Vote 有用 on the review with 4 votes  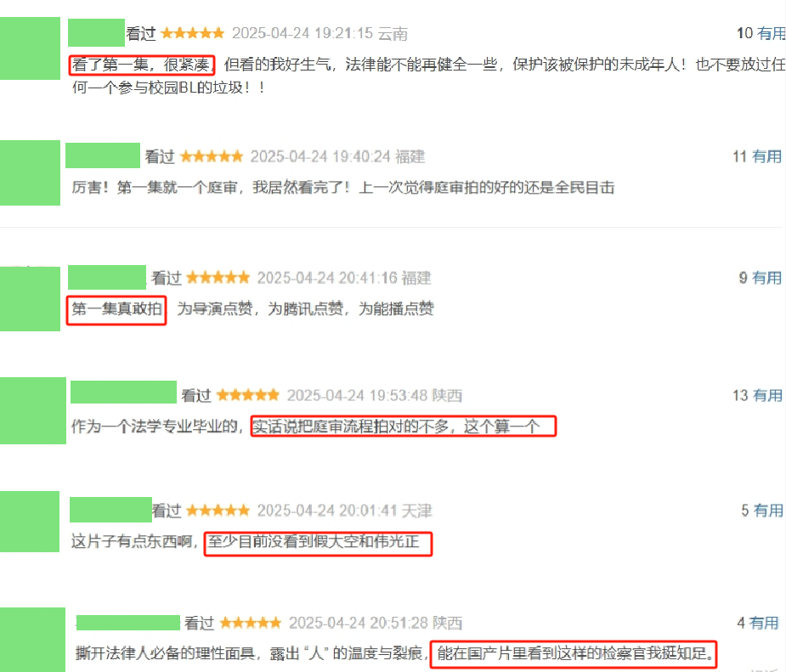point(764,623)
